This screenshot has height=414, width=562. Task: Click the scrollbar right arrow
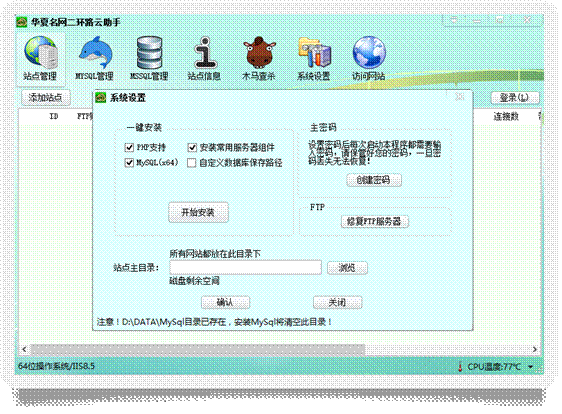coord(534,349)
